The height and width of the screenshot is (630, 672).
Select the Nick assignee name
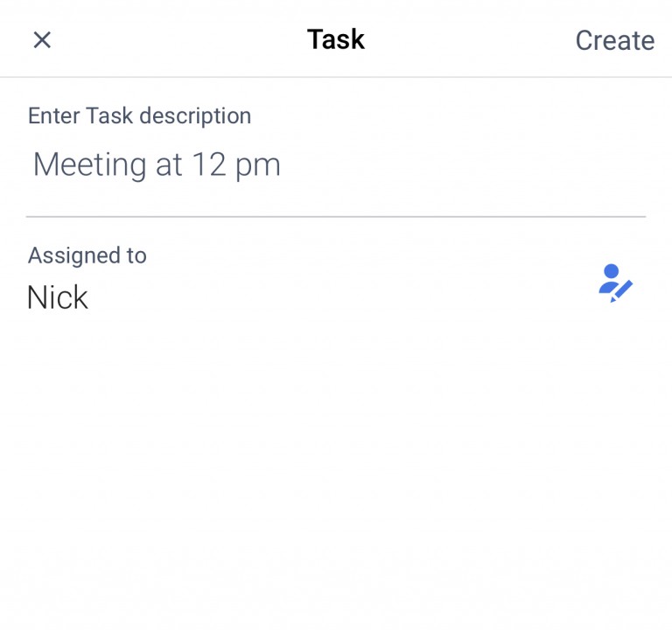pyautogui.click(x=58, y=297)
